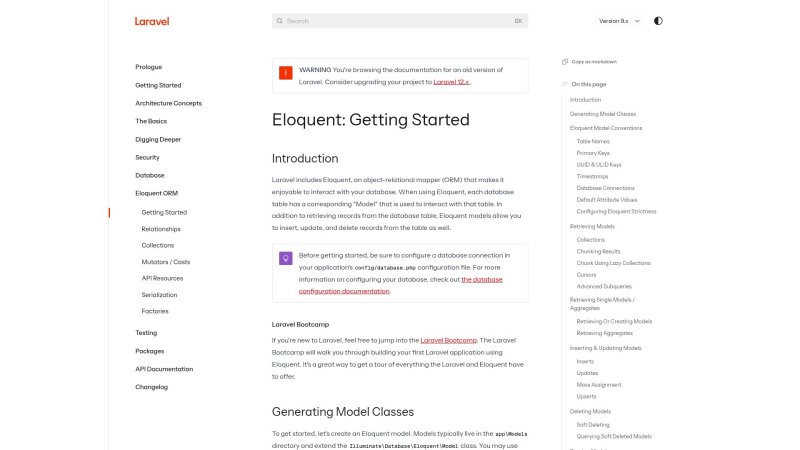This screenshot has height=450, width=800.
Task: Jump to Cursors section
Action: pos(586,275)
